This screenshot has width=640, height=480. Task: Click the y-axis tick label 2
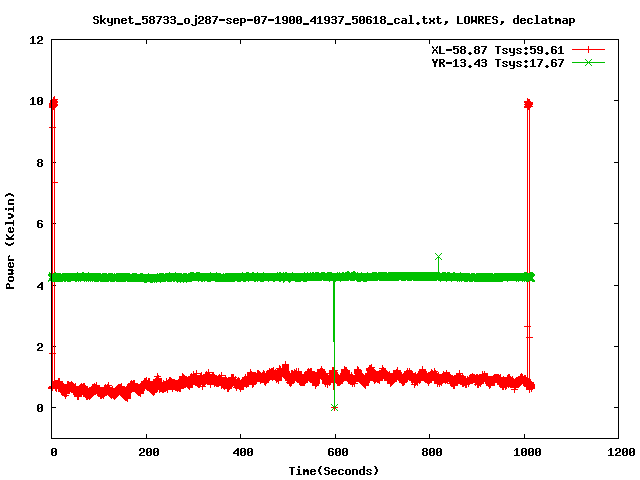pos(40,347)
